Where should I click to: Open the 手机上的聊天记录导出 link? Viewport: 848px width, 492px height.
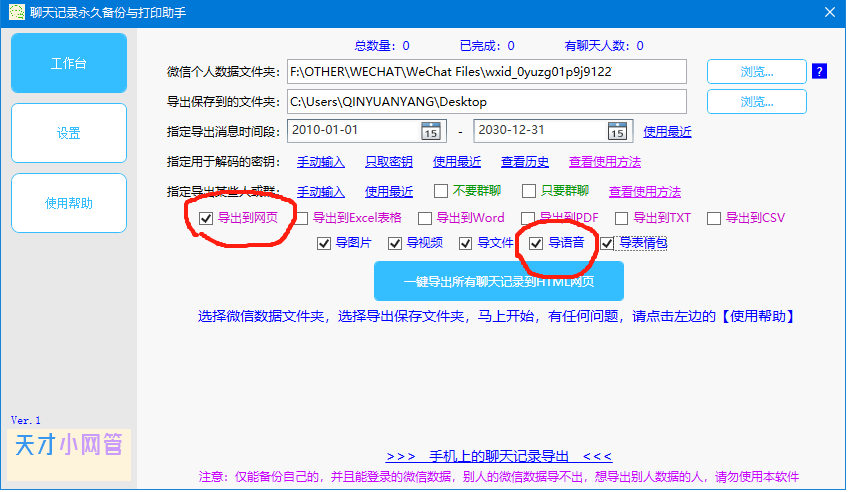pos(499,456)
